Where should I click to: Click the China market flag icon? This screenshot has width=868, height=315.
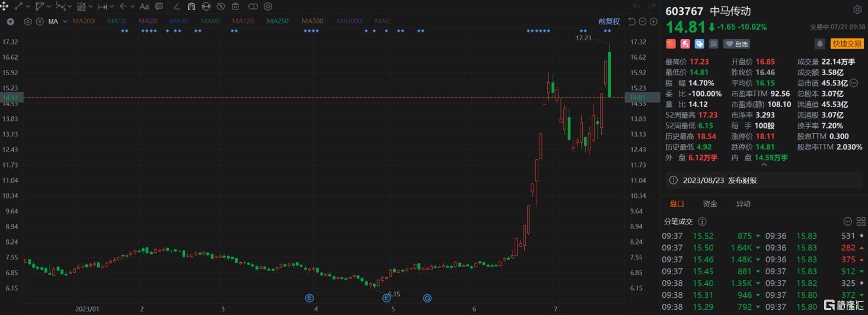coord(671,44)
